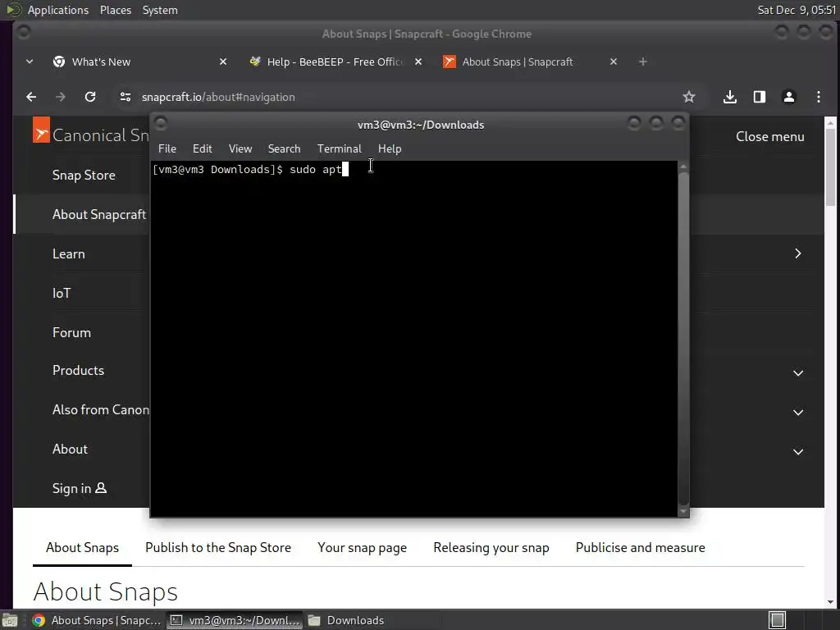
Task: Click the clock date in top panel
Action: 797,10
